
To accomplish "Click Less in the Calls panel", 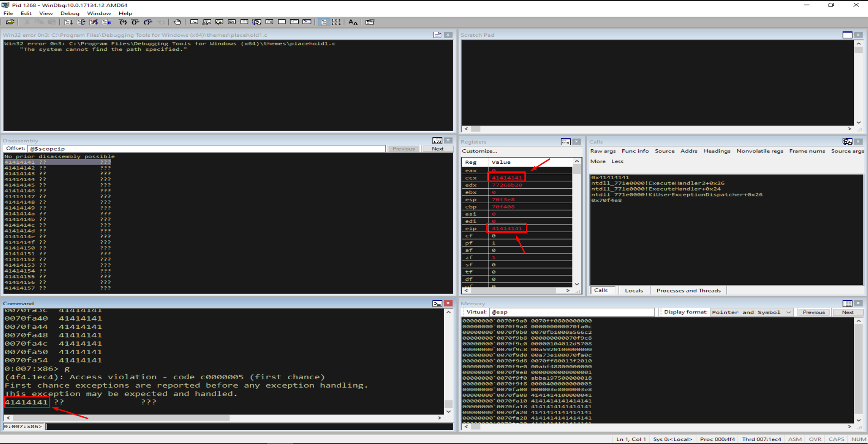I will 617,161.
